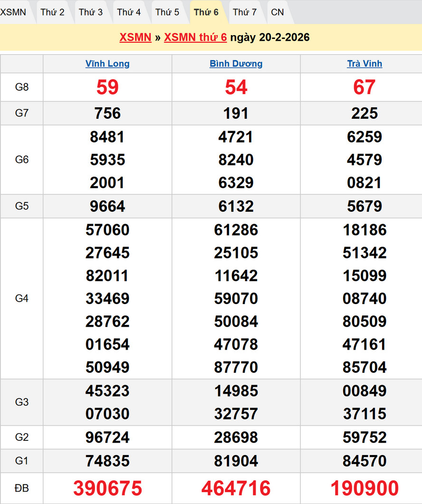Click the Bình Dương column header link
The image size is (422, 504).
(236, 64)
